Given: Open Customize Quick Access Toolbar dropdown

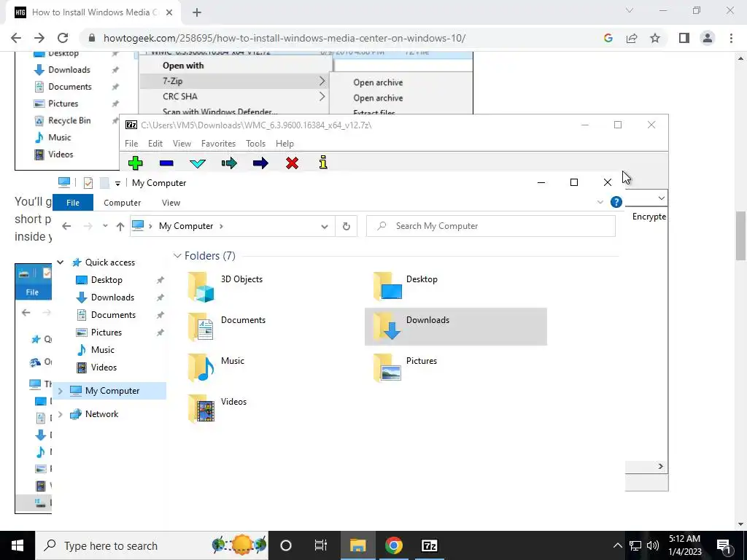Looking at the screenshot, I should [117, 183].
